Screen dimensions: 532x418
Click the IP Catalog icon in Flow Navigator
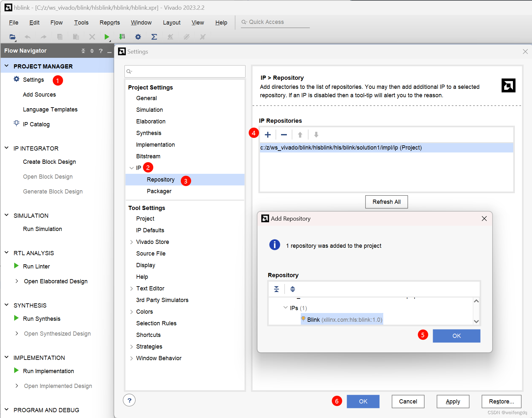point(16,123)
